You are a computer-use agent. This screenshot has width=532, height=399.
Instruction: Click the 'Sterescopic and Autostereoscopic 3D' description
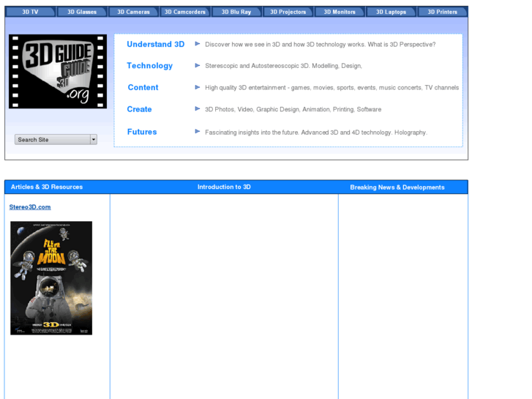pos(284,66)
